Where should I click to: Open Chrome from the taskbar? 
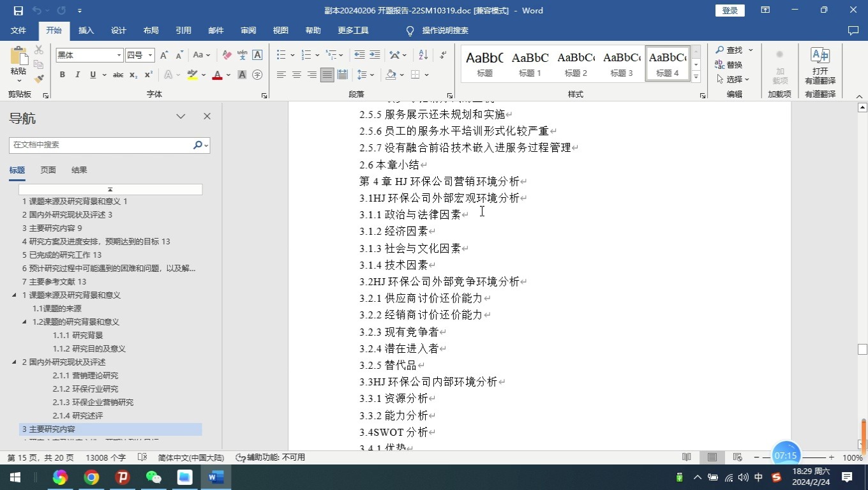point(91,477)
